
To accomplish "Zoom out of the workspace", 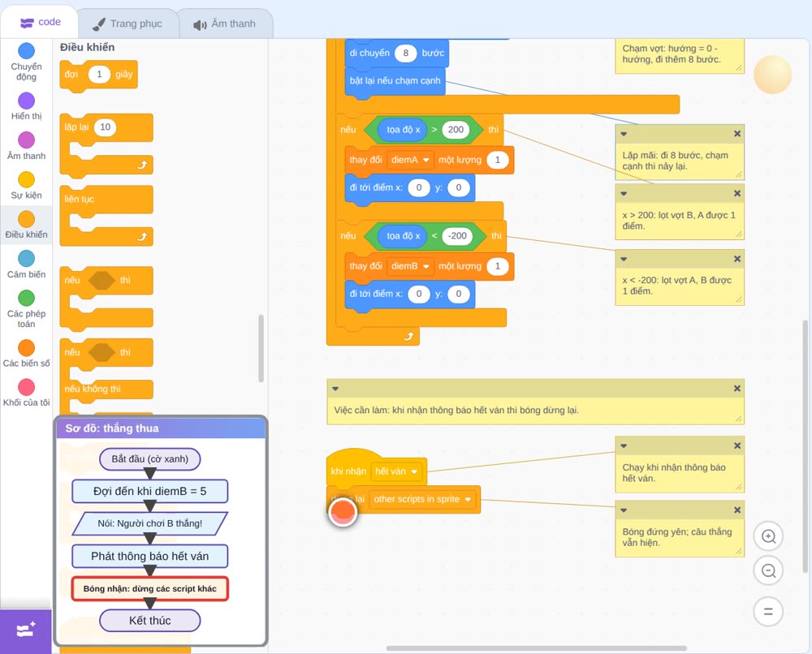I will click(768, 570).
